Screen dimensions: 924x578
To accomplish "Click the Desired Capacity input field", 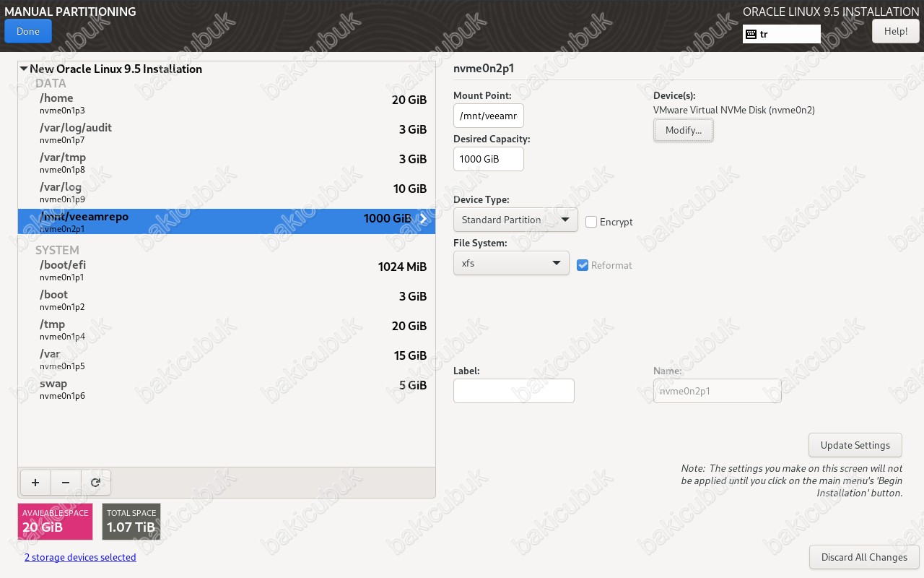I will coord(489,159).
